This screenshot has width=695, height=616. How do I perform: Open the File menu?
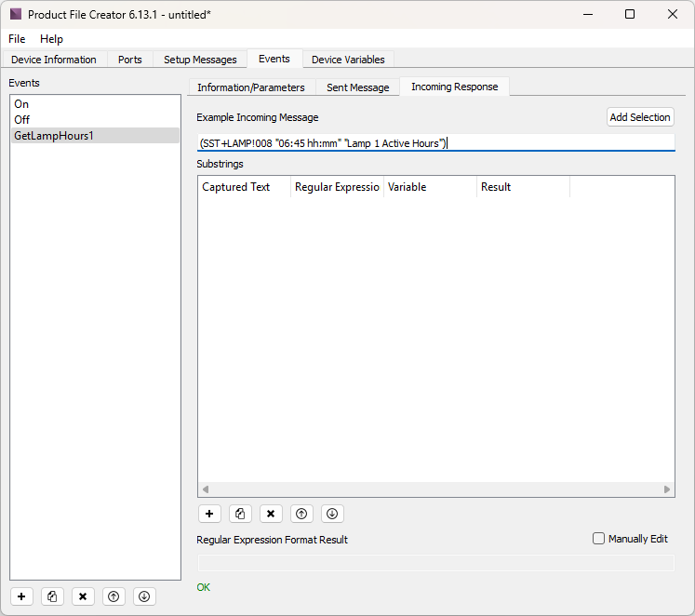[x=17, y=39]
